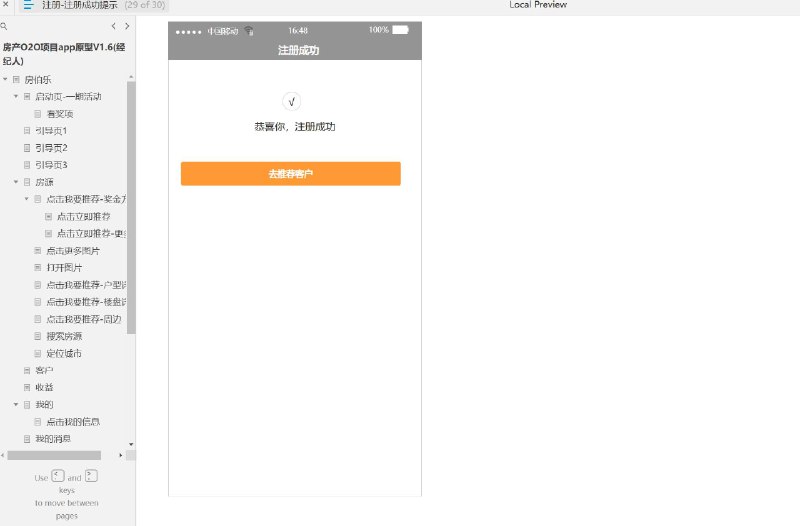
Task: Open the 点击立即推荐 page
Action: [x=84, y=216]
